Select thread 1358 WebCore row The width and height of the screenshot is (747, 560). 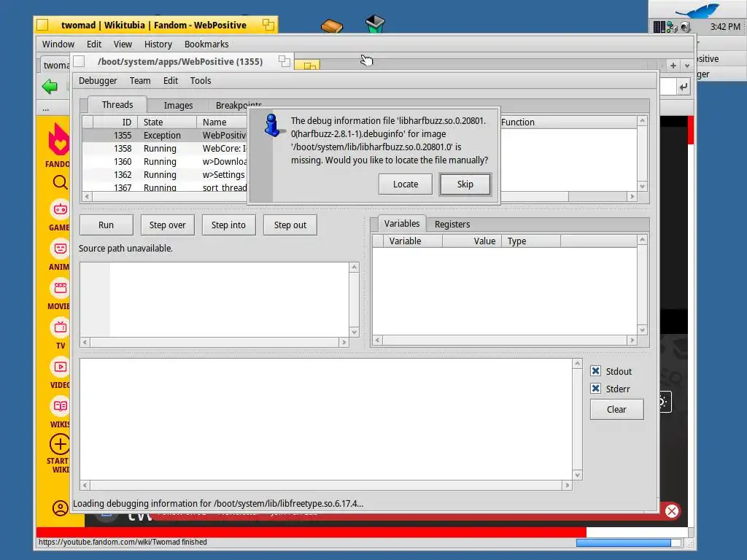point(165,149)
